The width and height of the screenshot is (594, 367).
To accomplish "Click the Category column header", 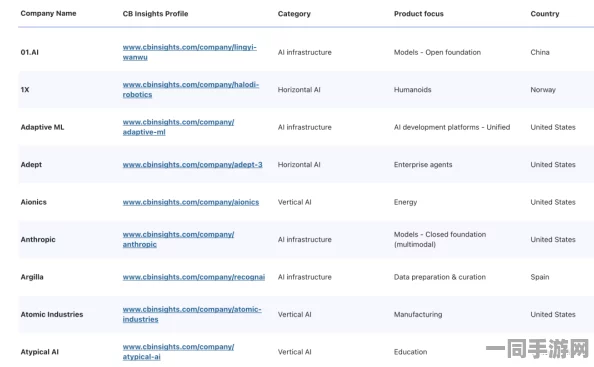I will [294, 14].
